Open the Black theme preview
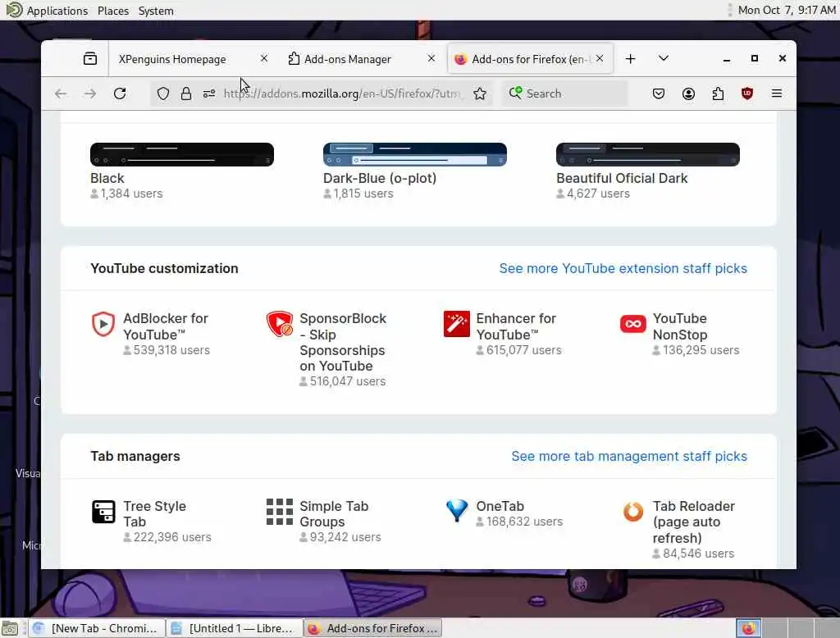Viewport: 840px width, 638px height. point(182,154)
